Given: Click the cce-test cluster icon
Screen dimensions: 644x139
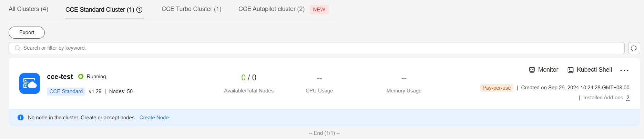Looking at the screenshot, I should [30, 83].
